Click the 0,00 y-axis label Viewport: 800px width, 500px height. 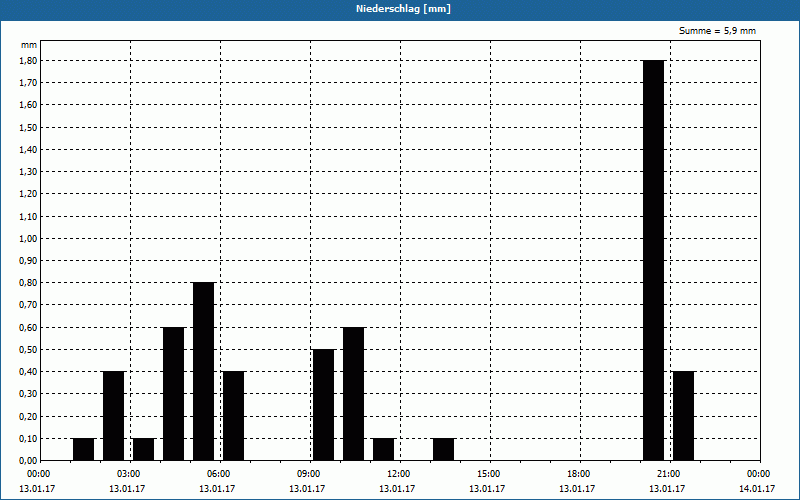click(x=28, y=460)
